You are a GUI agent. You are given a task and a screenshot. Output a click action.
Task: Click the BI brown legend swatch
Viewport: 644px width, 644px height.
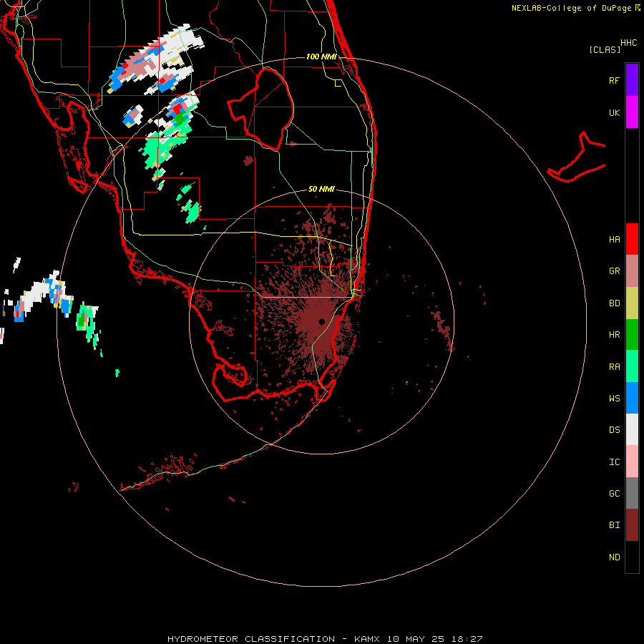pos(632,525)
